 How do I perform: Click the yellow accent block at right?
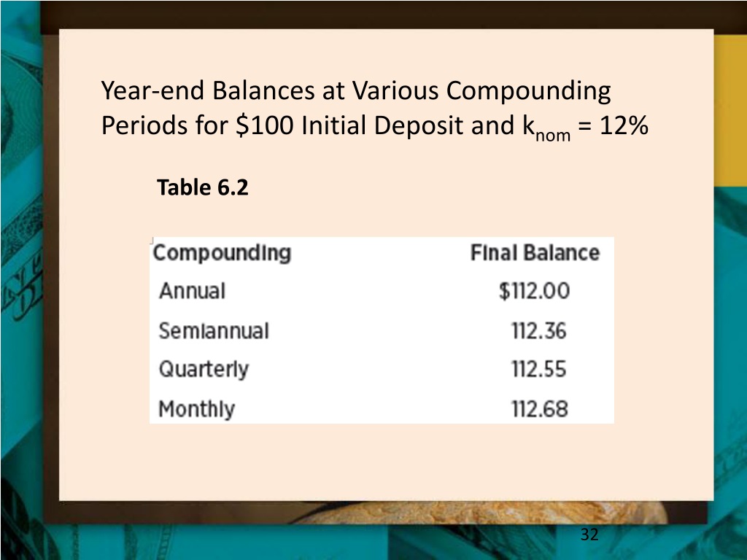730,111
